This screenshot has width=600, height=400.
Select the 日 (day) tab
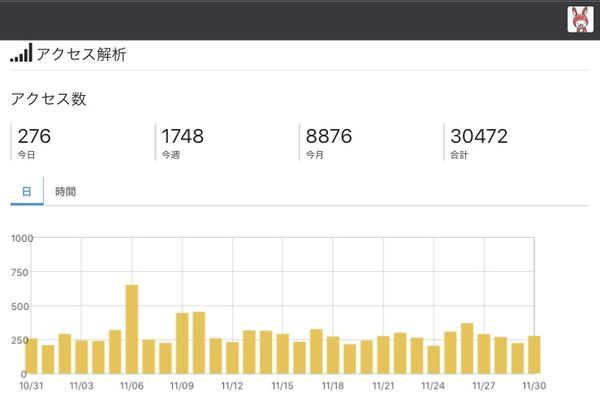tap(26, 191)
